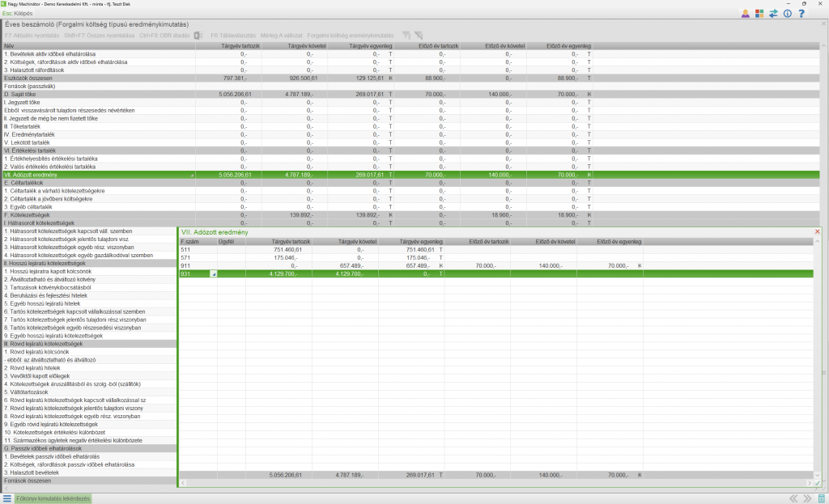Click the double right arrow navigation icon

807,498
